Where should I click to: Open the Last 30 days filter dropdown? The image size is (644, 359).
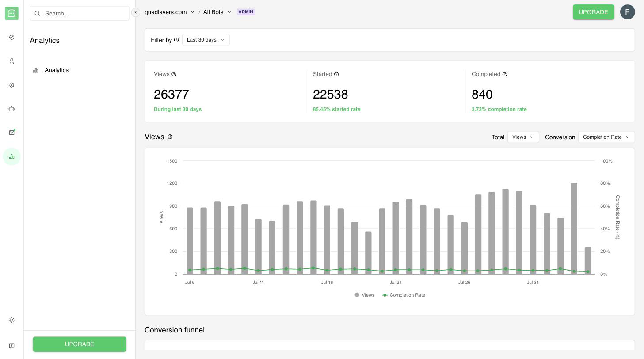click(206, 40)
